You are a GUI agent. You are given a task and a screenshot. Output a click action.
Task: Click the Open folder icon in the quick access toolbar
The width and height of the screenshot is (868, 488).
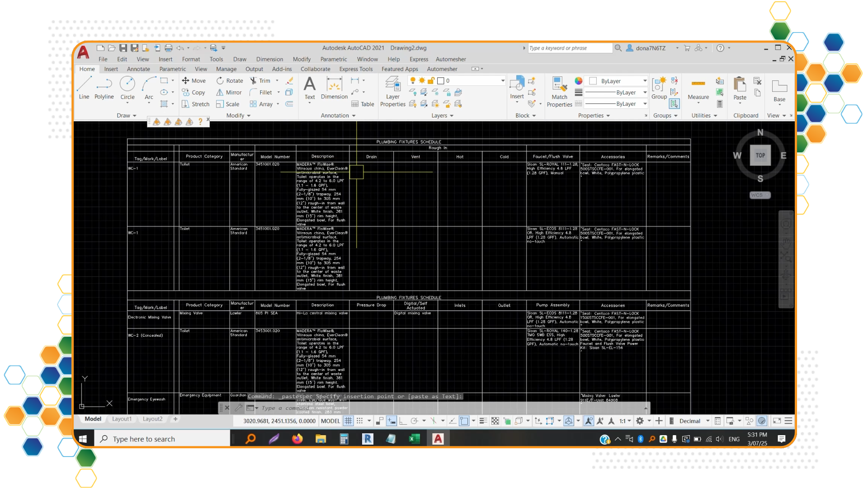click(x=112, y=48)
